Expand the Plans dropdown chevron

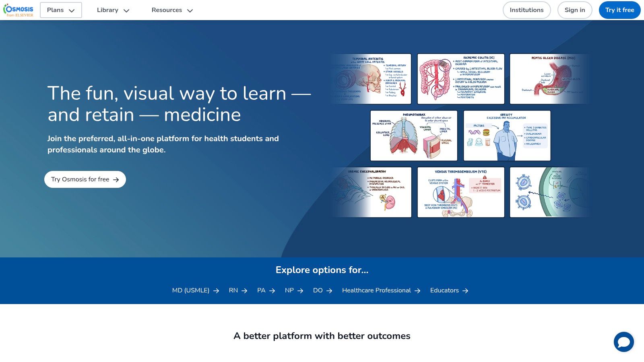(x=72, y=11)
